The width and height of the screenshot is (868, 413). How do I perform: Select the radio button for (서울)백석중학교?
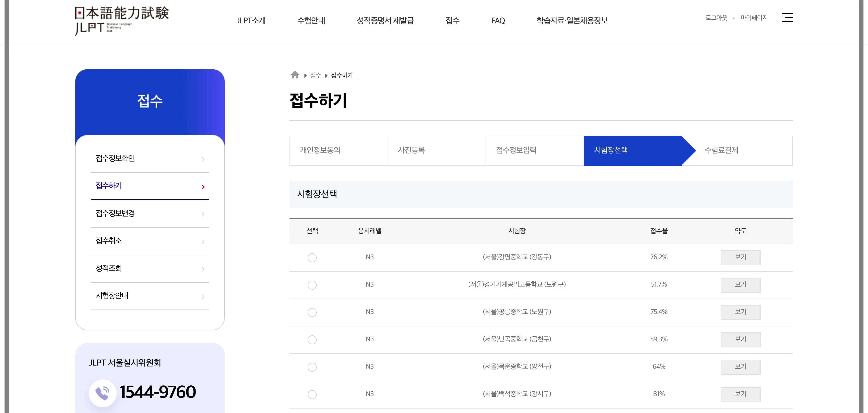312,394
